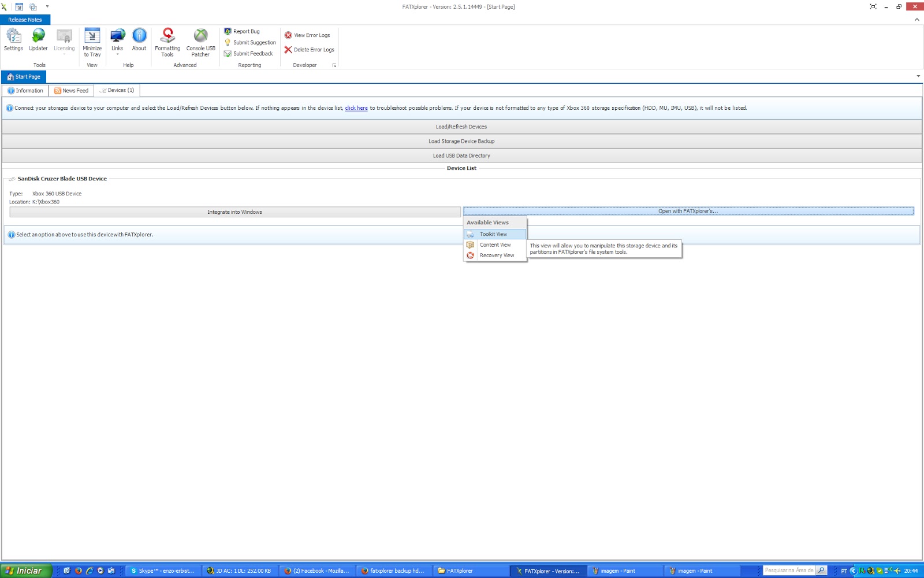The width and height of the screenshot is (924, 578).
Task: Click the quick-access minimize-to-tray icon
Action: (19, 7)
